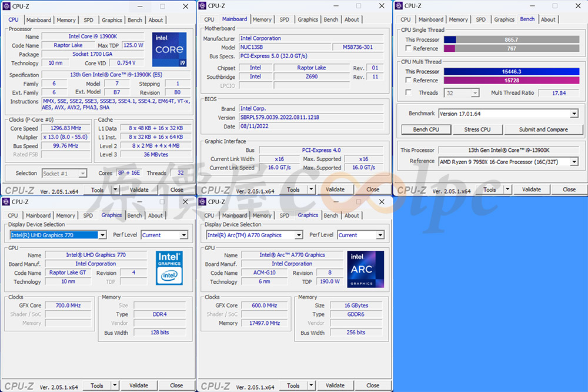Click CPU-Z title icon in Bench window

pyautogui.click(x=399, y=6)
